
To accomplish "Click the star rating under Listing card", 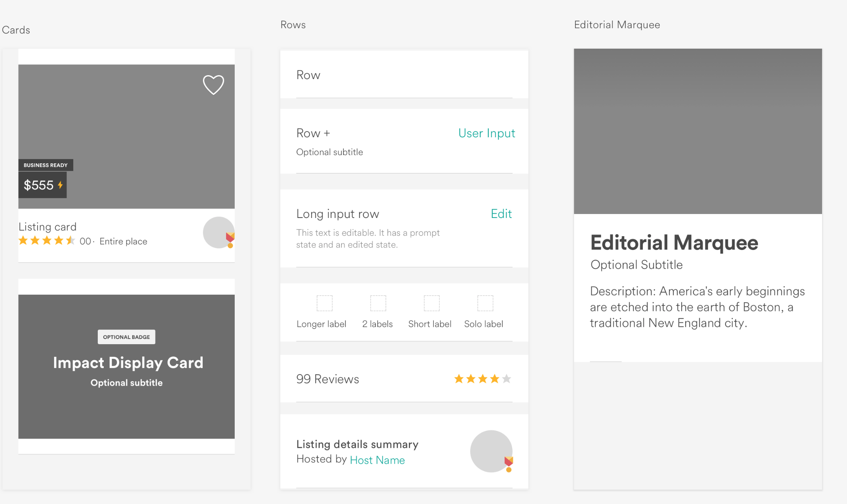I will click(47, 241).
